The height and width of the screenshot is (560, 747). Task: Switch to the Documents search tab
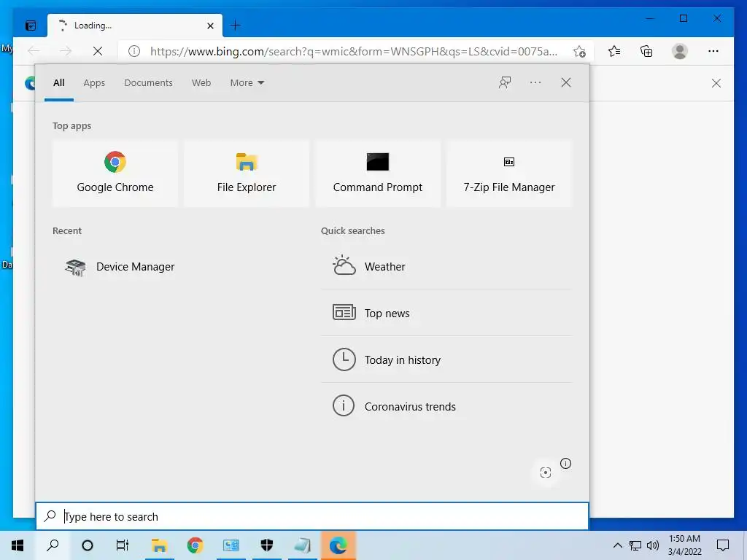[x=148, y=83]
